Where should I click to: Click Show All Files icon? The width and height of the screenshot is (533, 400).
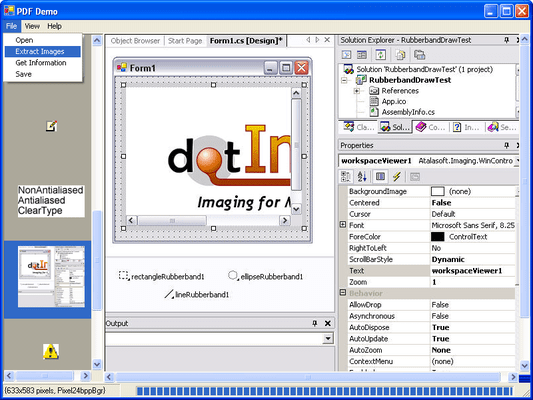(x=400, y=54)
